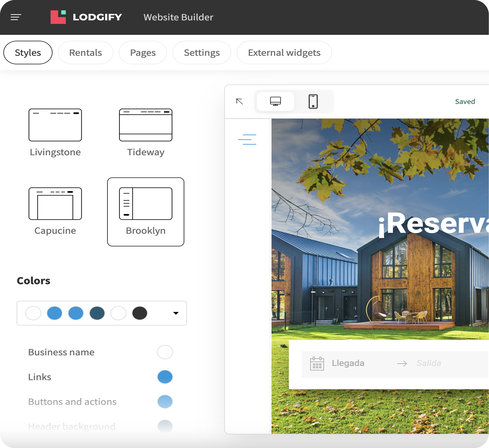This screenshot has width=489, height=448.
Task: Choose the Capucine layout icon
Action: 55,204
